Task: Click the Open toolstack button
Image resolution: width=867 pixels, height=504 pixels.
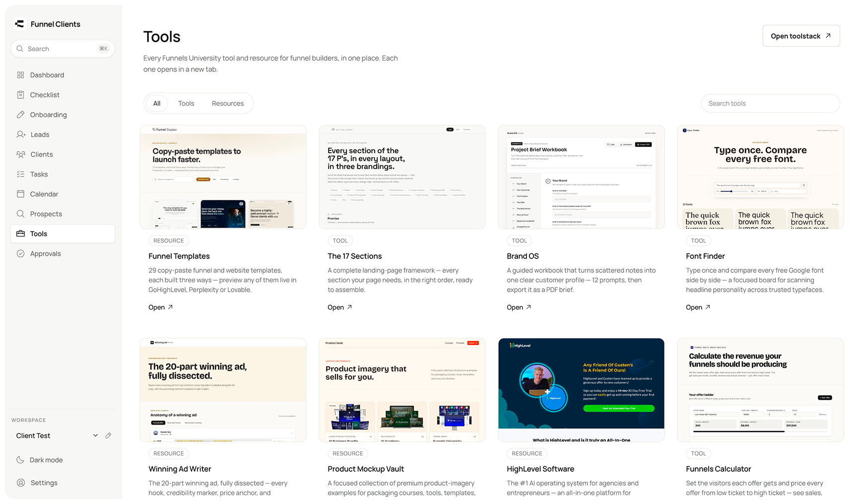Action: pyautogui.click(x=801, y=36)
